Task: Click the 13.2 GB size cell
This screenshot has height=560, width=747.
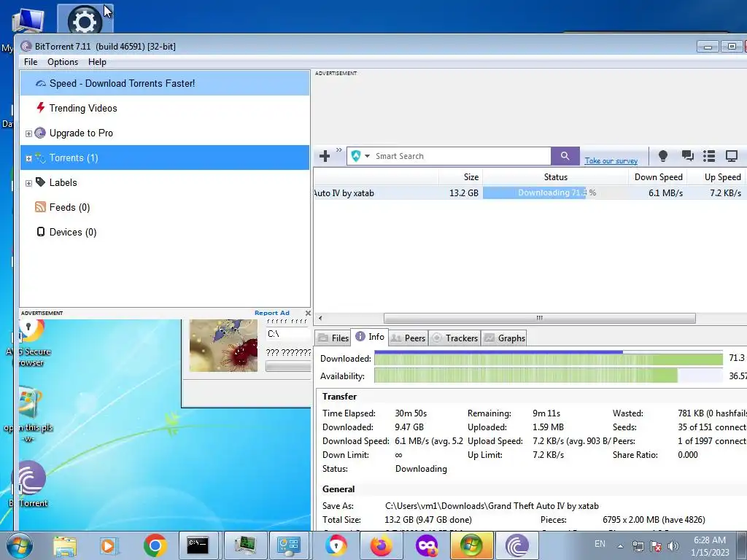Action: (463, 192)
